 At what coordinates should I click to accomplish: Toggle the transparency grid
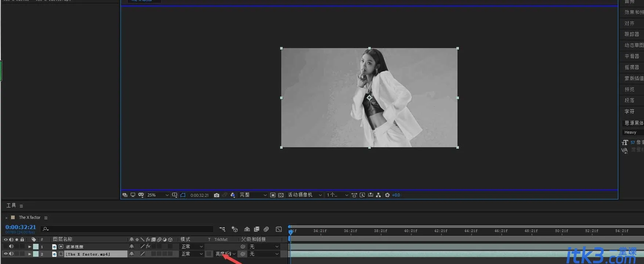point(281,195)
